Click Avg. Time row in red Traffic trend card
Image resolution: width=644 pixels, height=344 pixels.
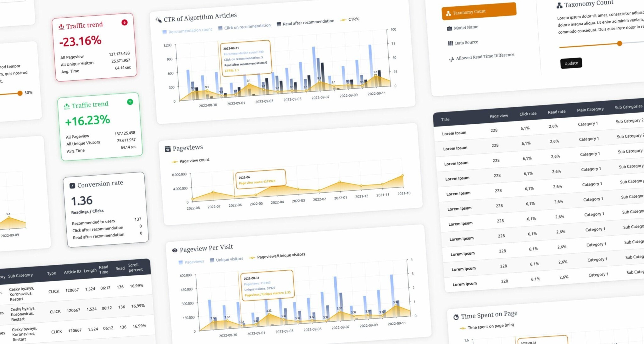coord(96,70)
